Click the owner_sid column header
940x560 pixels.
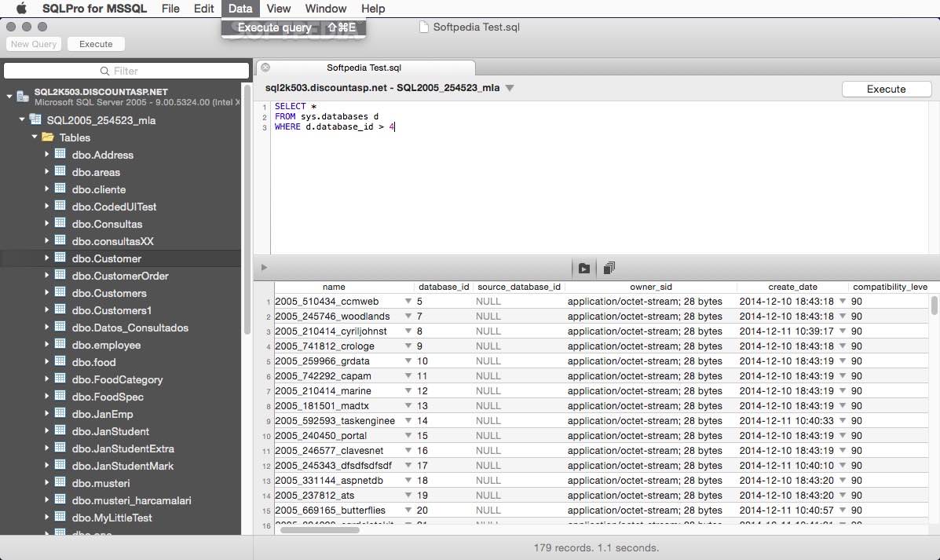pos(651,287)
